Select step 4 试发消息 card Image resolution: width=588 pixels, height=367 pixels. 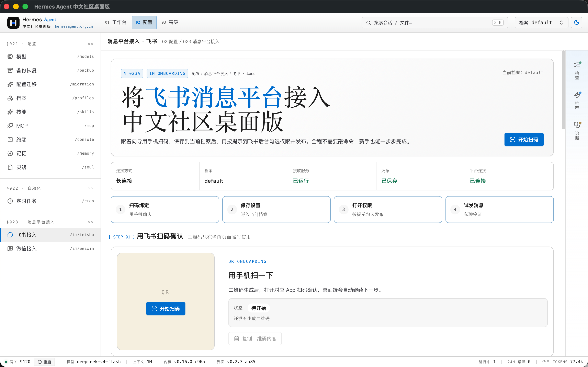pyautogui.click(x=500, y=210)
